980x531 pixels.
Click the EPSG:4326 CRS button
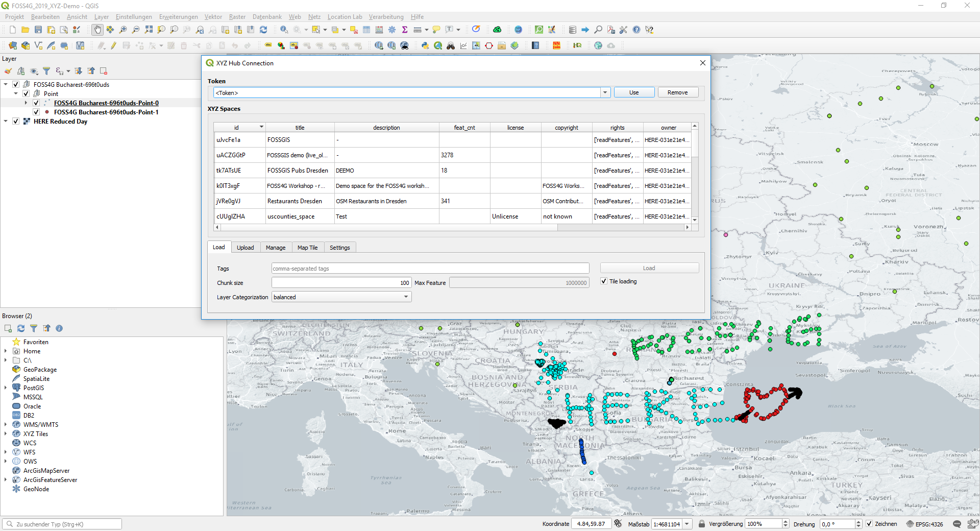tap(924, 524)
